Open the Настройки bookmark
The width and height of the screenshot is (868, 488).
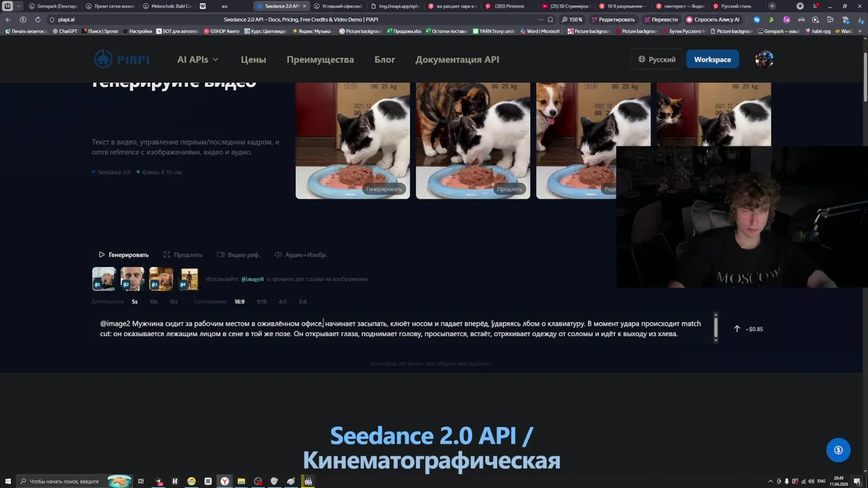(x=137, y=31)
